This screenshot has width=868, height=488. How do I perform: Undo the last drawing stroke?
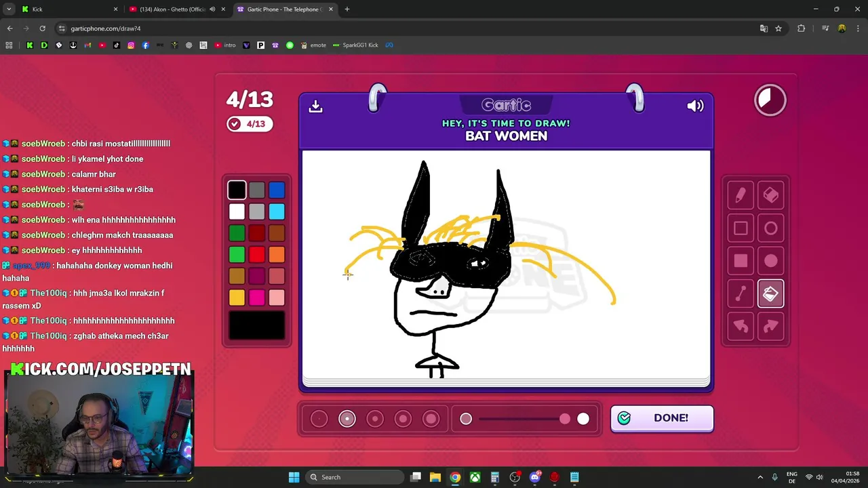click(x=741, y=327)
